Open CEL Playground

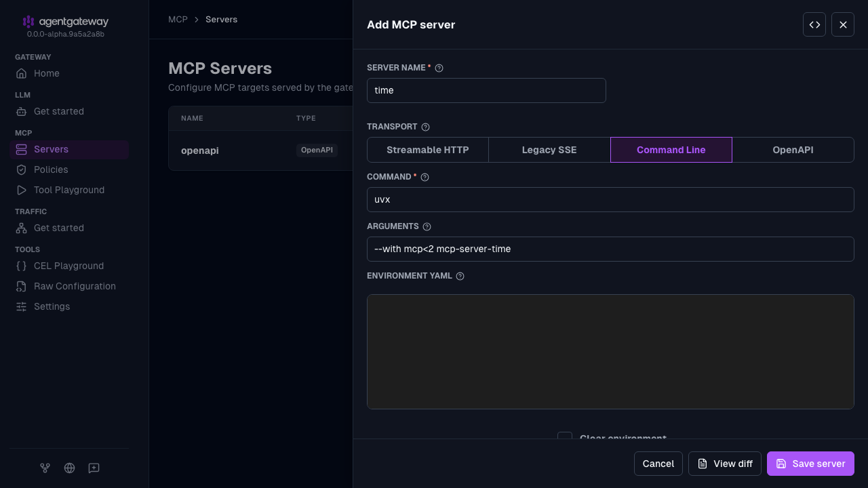coord(69,266)
